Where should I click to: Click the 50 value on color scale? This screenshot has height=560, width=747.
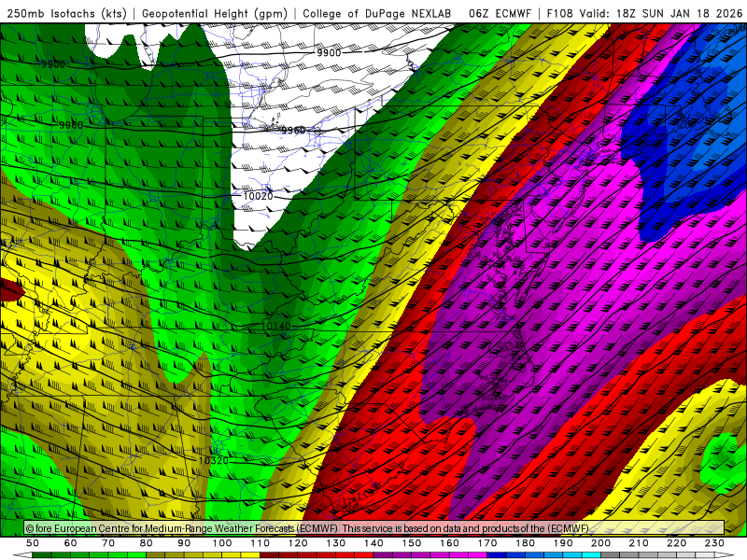pyautogui.click(x=33, y=543)
